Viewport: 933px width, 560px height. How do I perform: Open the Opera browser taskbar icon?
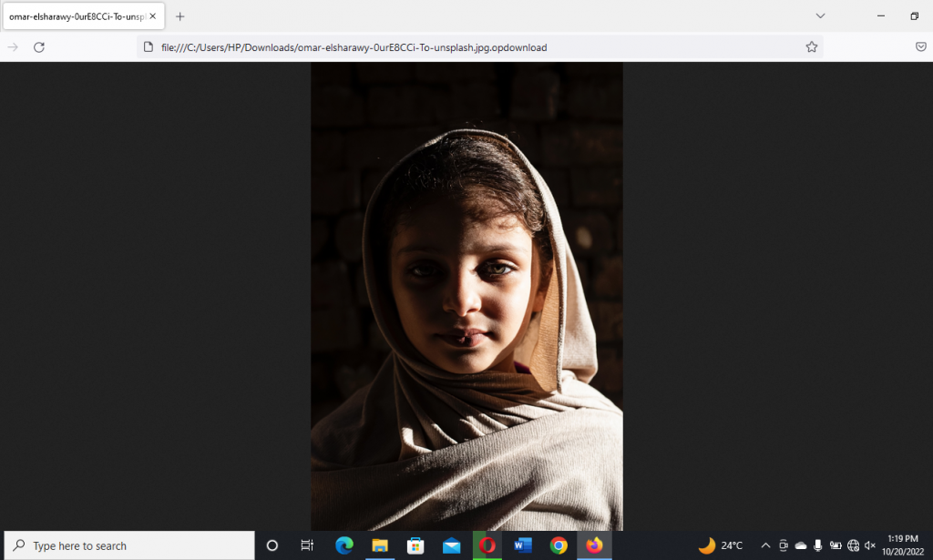(x=487, y=545)
